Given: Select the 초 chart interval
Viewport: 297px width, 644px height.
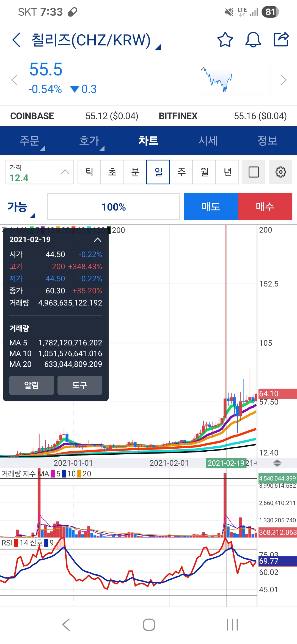Looking at the screenshot, I should (x=112, y=172).
